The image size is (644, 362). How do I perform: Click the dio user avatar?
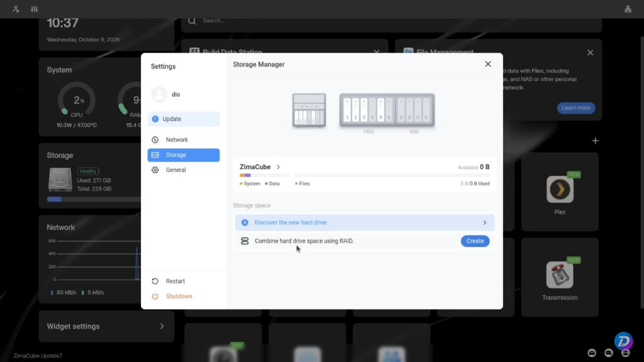pos(159,94)
